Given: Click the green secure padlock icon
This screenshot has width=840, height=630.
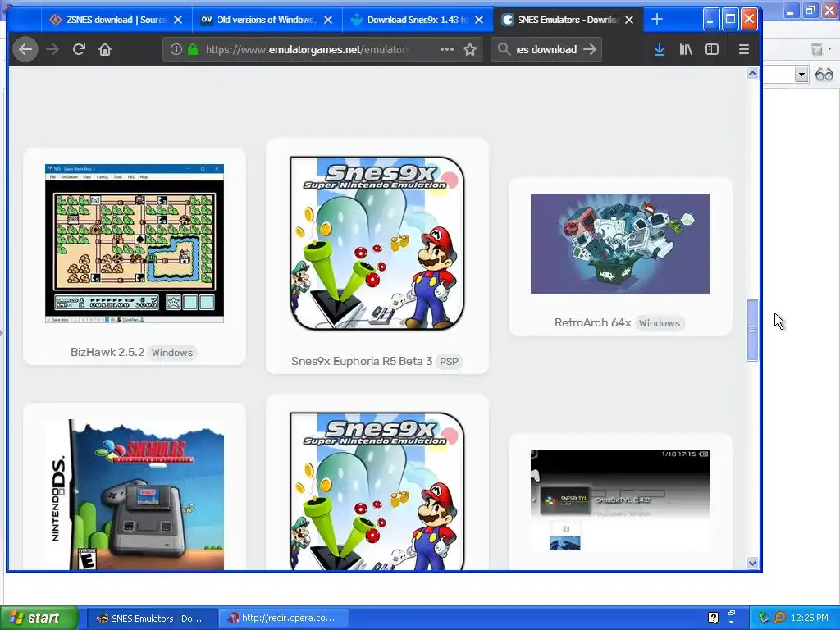Looking at the screenshot, I should click(x=193, y=50).
